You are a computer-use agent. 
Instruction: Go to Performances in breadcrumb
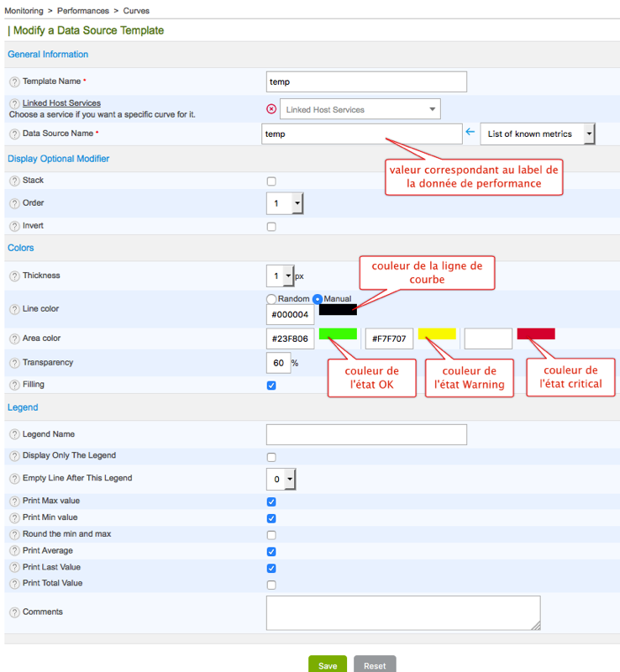(83, 11)
